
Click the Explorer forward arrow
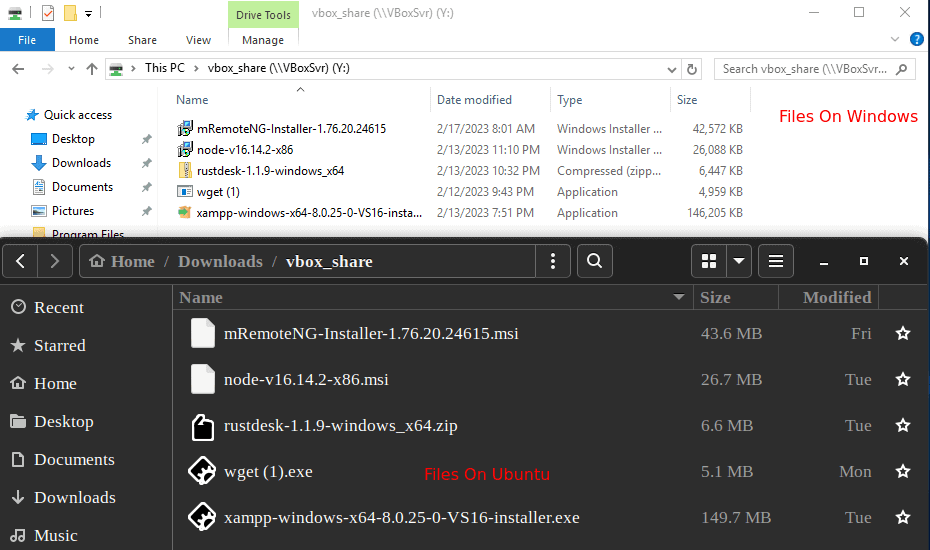point(47,69)
